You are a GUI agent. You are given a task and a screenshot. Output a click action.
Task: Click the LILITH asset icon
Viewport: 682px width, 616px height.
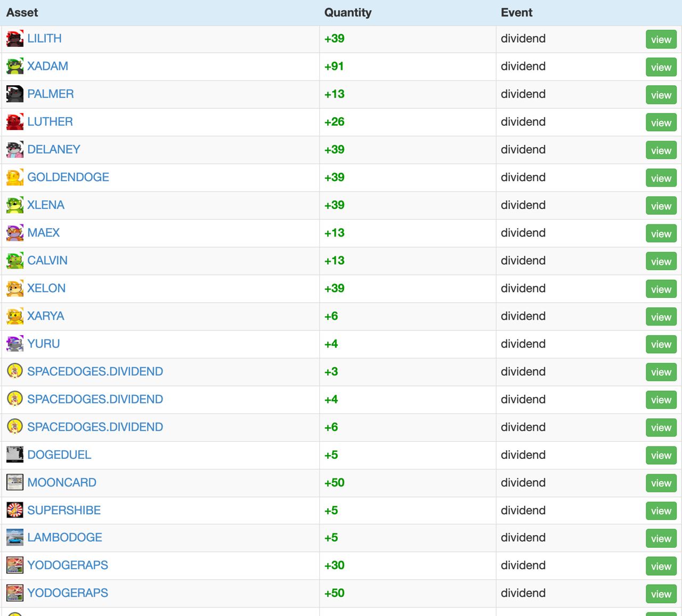click(x=15, y=39)
